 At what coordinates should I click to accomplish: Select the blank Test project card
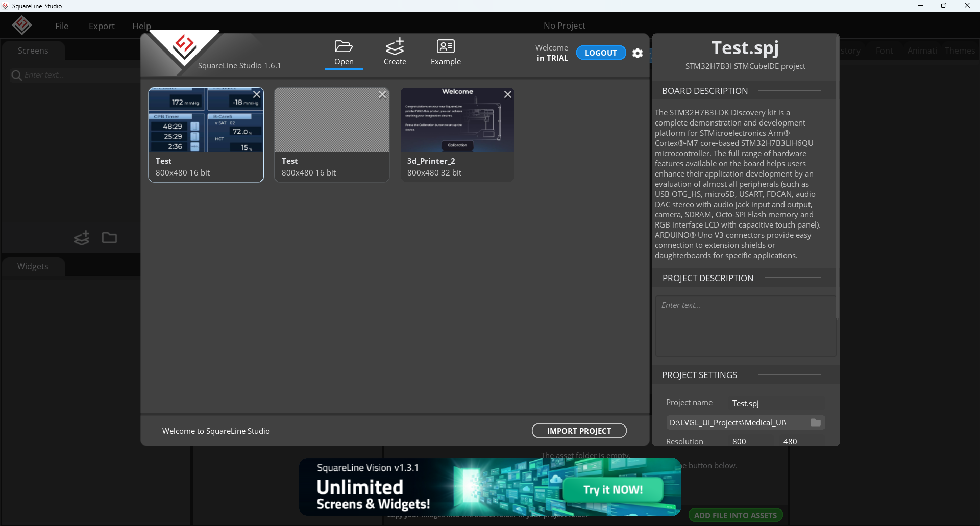pyautogui.click(x=332, y=135)
